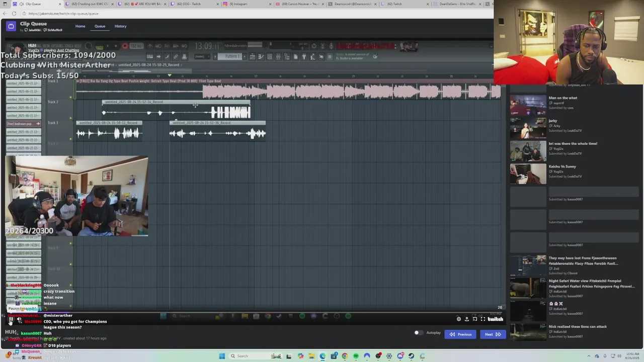The image size is (644, 362).
Task: Click the browser address bar URL
Action: [63, 14]
